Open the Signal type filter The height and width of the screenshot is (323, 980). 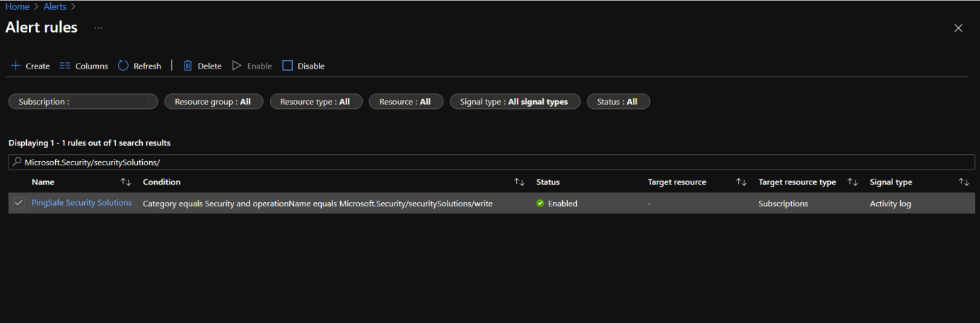(514, 102)
